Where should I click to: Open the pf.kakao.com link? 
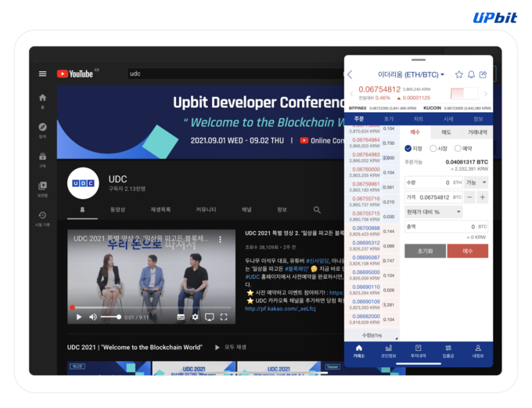tap(280, 309)
